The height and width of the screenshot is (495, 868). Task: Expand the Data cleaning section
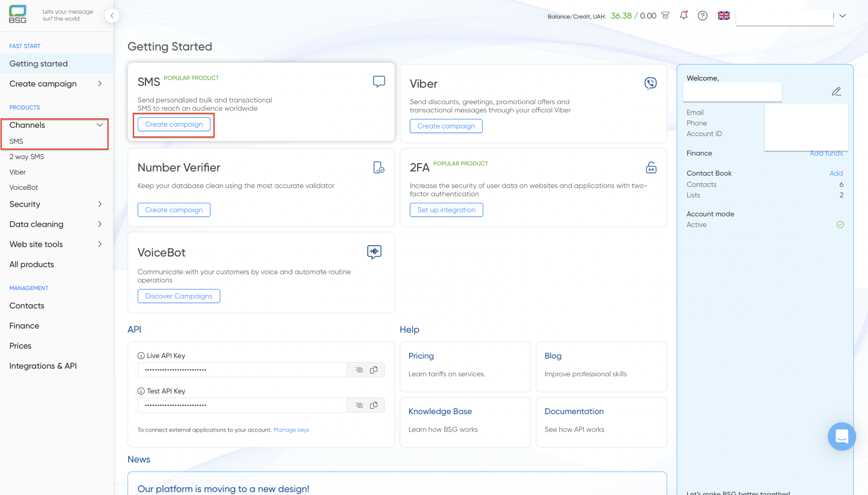coord(100,224)
